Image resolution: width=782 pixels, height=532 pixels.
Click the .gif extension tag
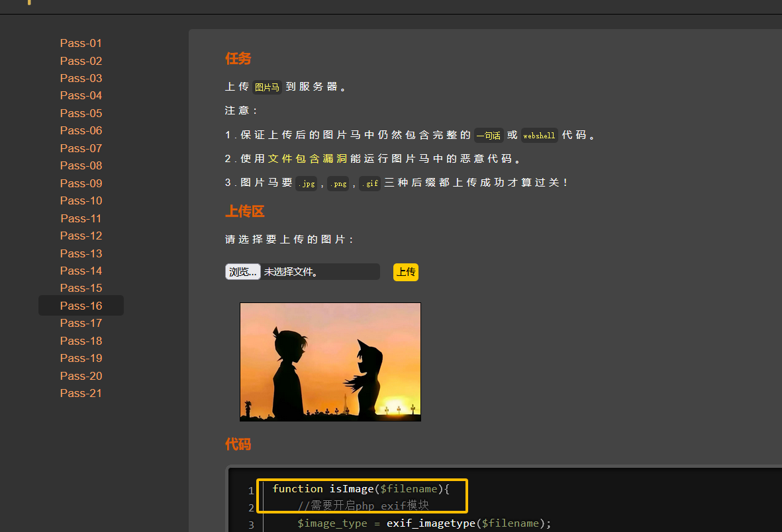point(369,183)
